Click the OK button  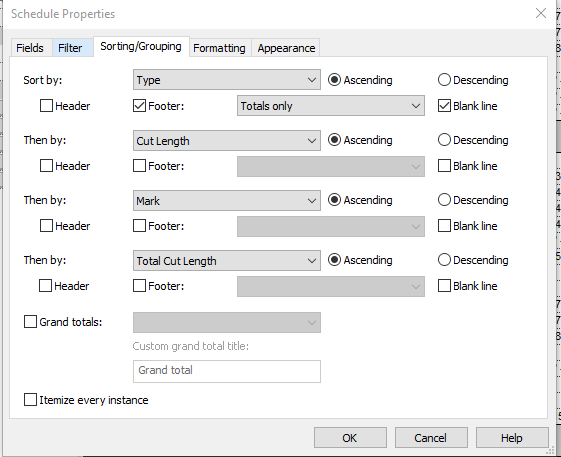point(350,438)
